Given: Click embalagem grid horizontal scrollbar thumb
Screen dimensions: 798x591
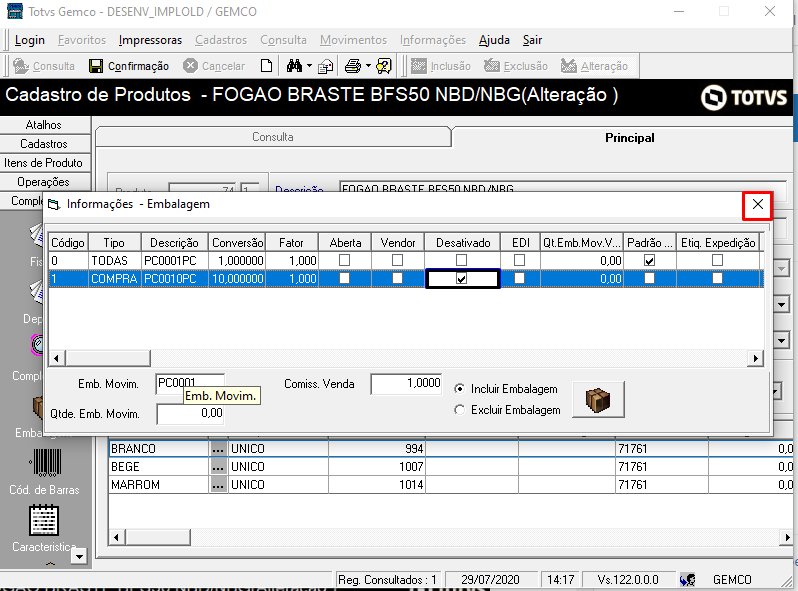Looking at the screenshot, I should pos(108,358).
